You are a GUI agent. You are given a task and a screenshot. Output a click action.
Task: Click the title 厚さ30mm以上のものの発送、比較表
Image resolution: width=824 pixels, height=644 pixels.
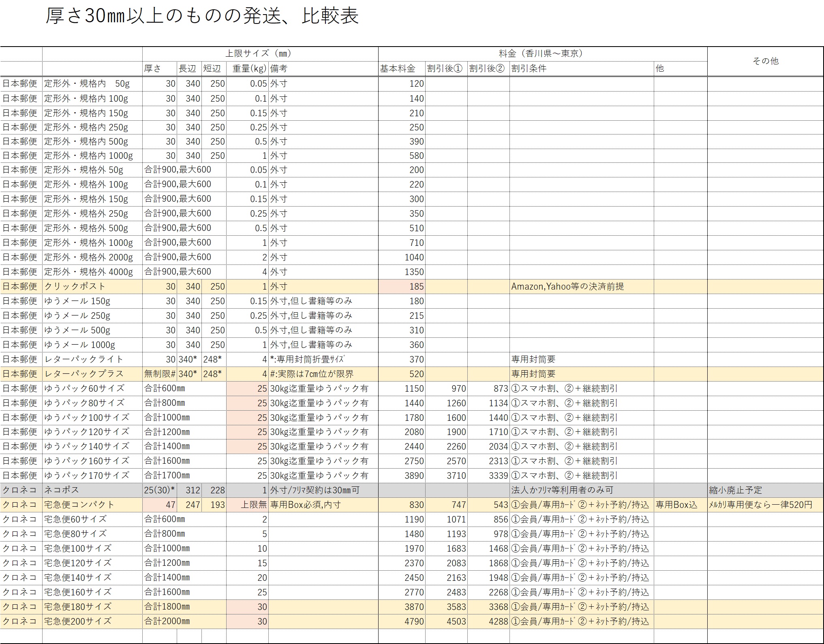(x=202, y=17)
